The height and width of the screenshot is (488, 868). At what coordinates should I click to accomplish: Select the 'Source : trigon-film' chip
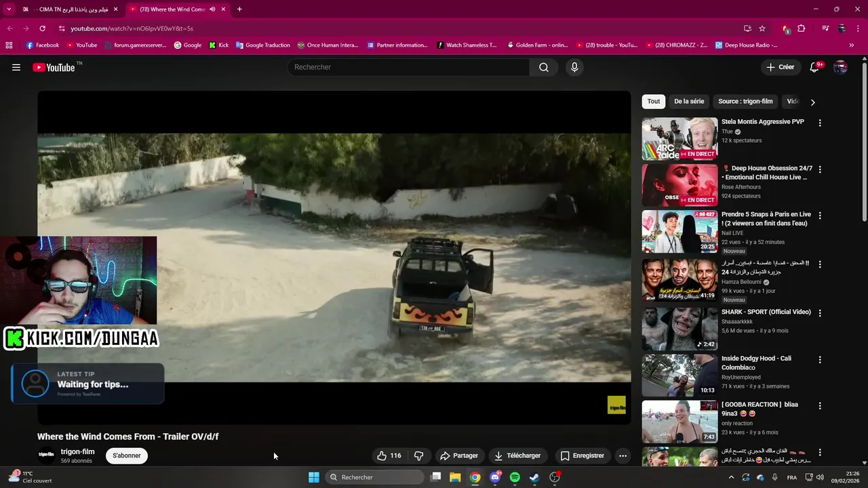(745, 102)
